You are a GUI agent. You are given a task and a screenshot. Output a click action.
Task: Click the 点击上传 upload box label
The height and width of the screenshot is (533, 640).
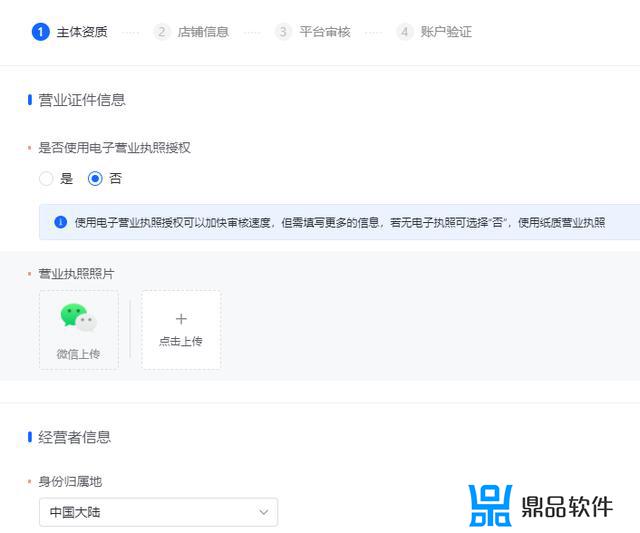click(x=181, y=341)
